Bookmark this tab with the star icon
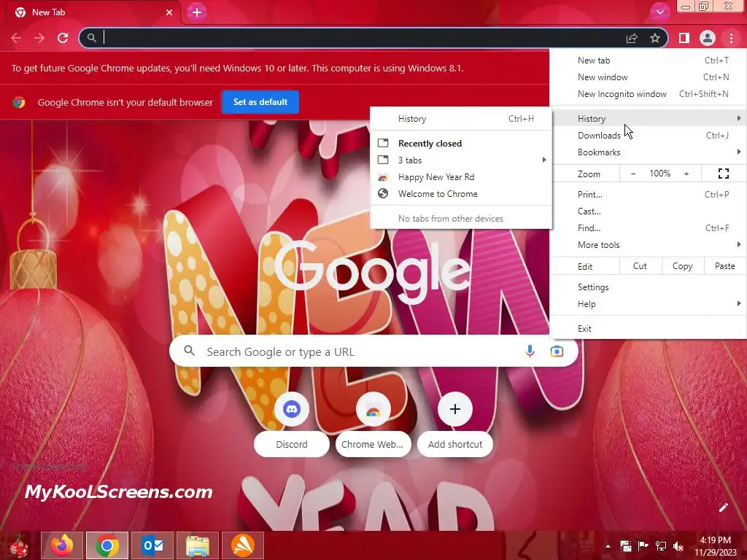This screenshot has width=747, height=560. (655, 38)
